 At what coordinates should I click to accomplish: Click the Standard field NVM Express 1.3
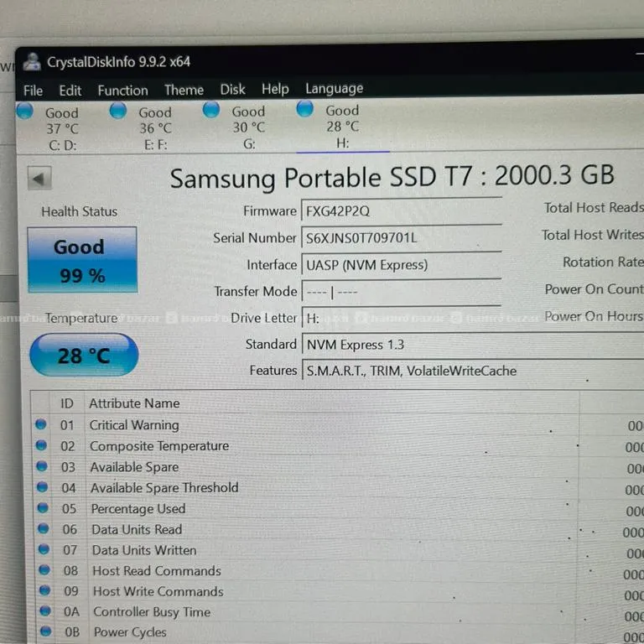click(473, 344)
